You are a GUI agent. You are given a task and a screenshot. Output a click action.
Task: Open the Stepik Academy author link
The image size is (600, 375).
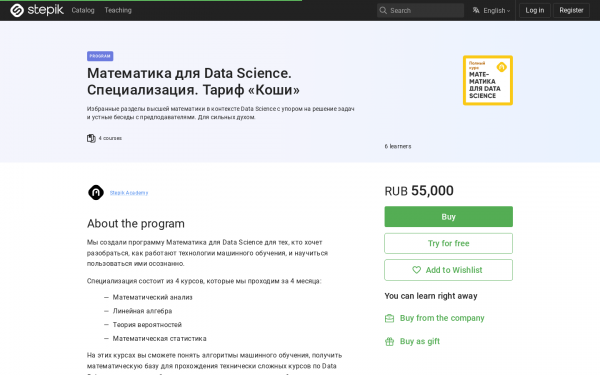129,193
